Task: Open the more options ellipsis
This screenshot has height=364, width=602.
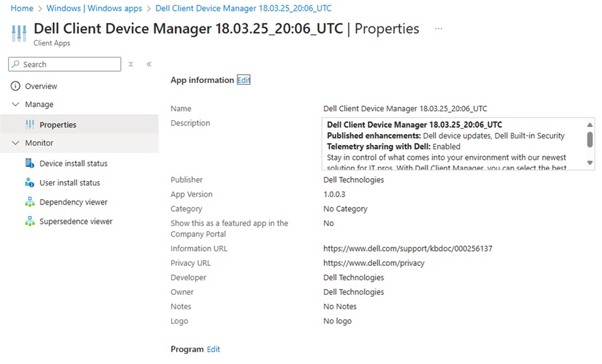Action: (438, 28)
